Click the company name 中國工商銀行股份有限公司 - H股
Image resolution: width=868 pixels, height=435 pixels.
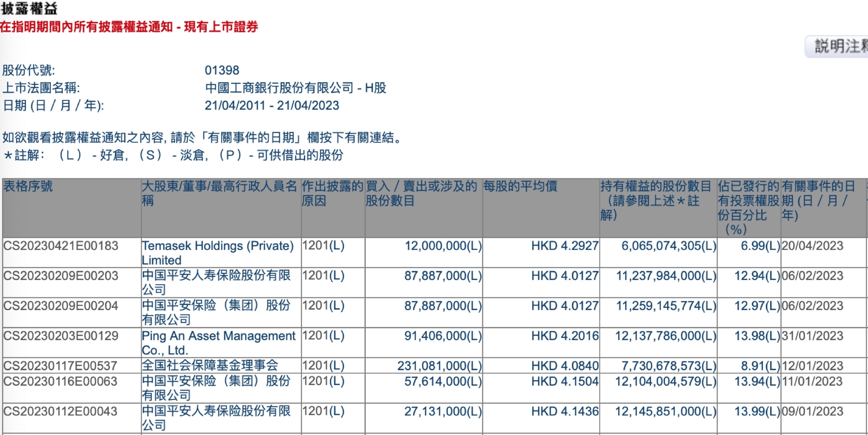tap(296, 88)
